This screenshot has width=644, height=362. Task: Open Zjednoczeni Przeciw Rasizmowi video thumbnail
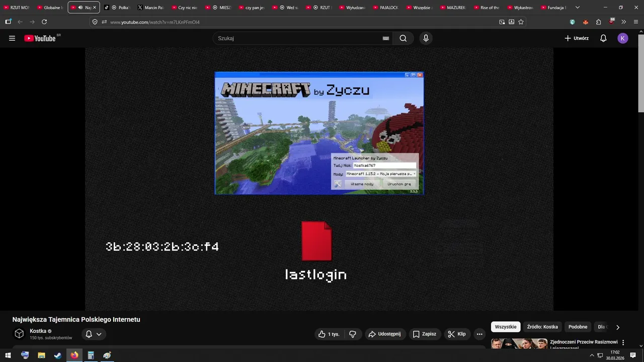pos(519,343)
